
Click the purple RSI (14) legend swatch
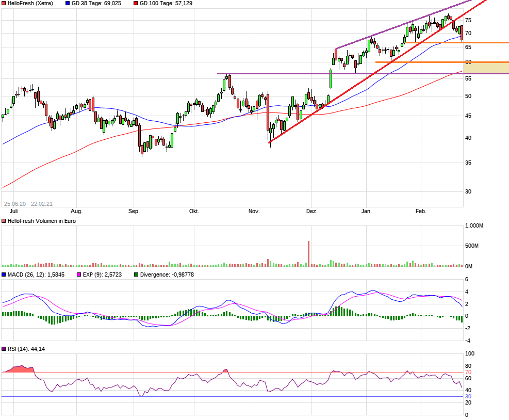(4, 349)
